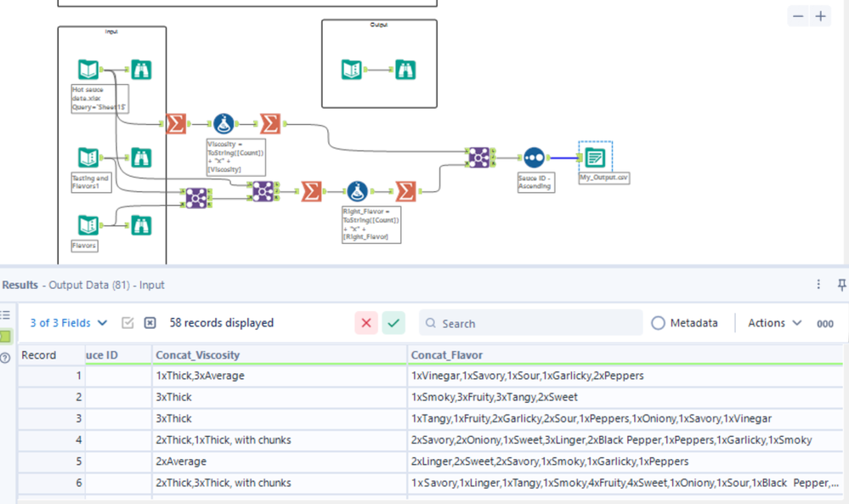
Task: Zoom out the canvas with minus button
Action: click(x=798, y=16)
